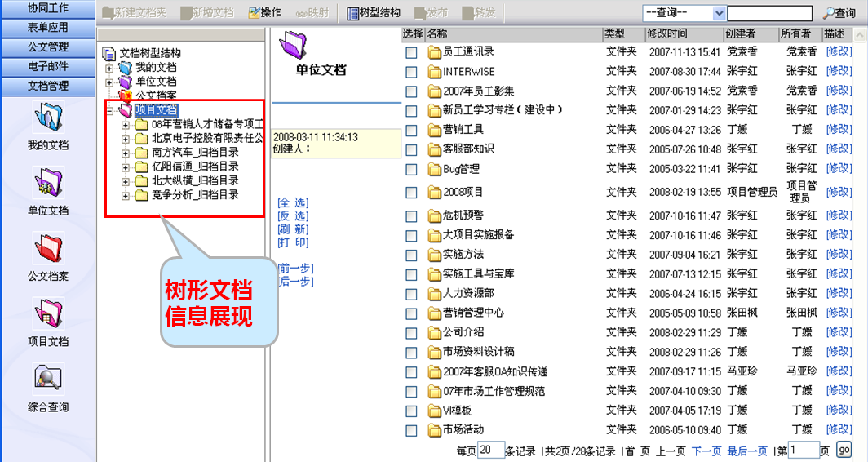This screenshot has width=868, height=462.
Task: Open 我的文档 sidebar icon
Action: point(47,118)
